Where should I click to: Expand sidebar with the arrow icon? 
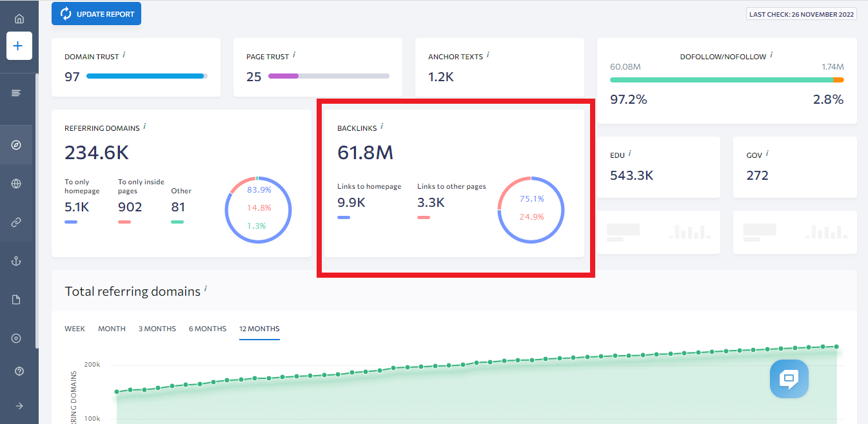point(19,406)
